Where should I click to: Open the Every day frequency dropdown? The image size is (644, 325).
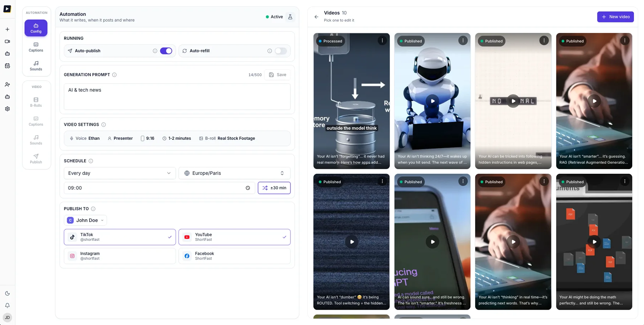pyautogui.click(x=120, y=173)
